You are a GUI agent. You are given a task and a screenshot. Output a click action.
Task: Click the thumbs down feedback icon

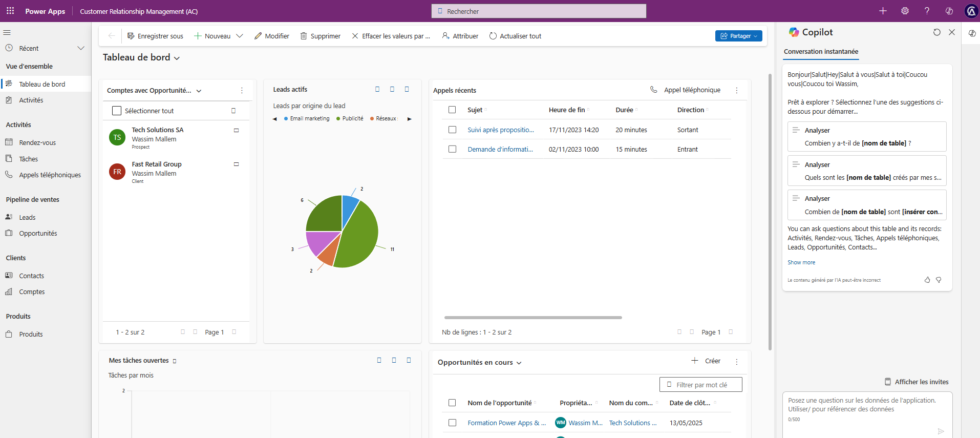point(939,280)
